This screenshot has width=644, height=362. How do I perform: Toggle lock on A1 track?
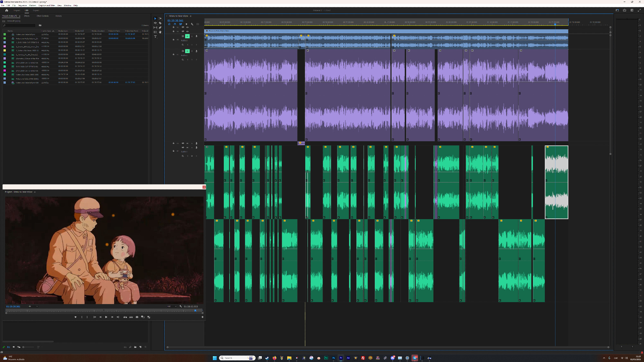click(174, 40)
